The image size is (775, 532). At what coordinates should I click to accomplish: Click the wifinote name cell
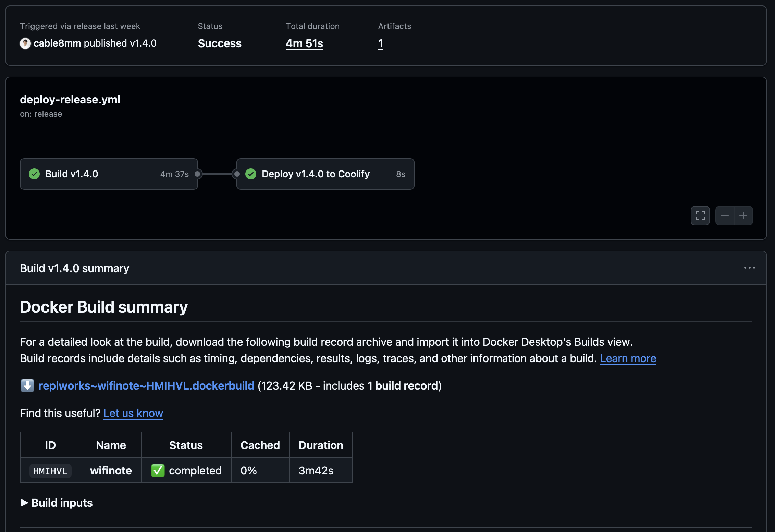point(111,470)
